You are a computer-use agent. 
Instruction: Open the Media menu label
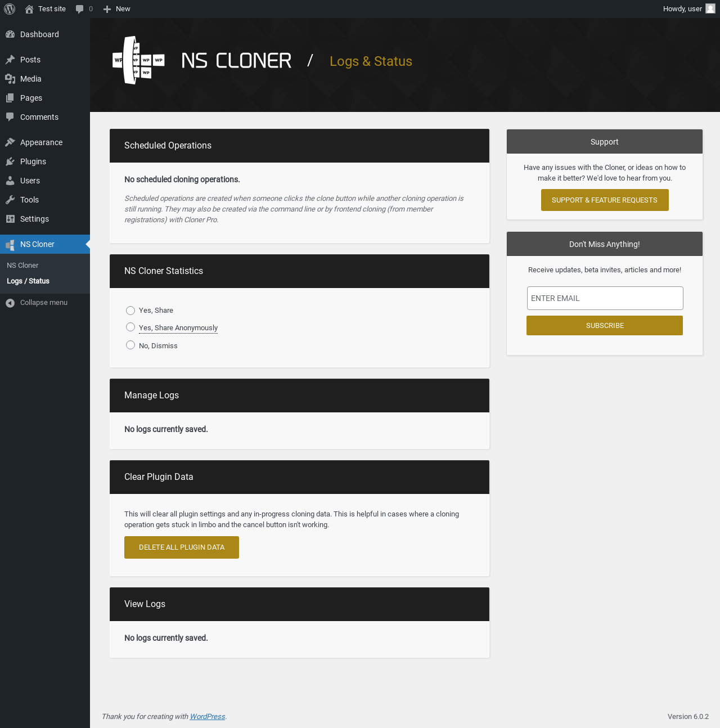pos(31,79)
